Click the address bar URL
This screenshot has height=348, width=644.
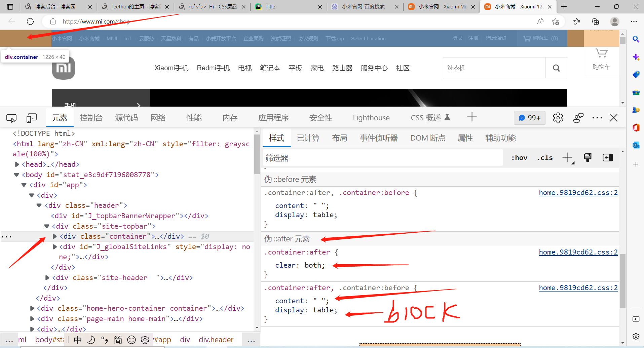[x=96, y=22]
